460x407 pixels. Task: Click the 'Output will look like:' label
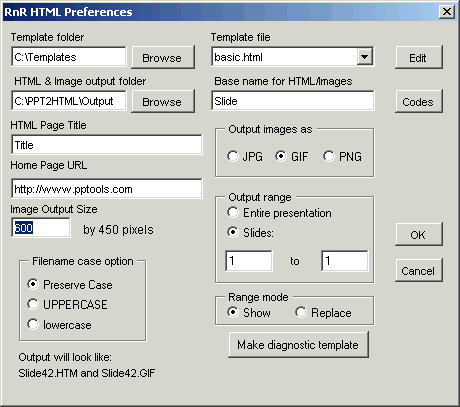[x=65, y=357]
